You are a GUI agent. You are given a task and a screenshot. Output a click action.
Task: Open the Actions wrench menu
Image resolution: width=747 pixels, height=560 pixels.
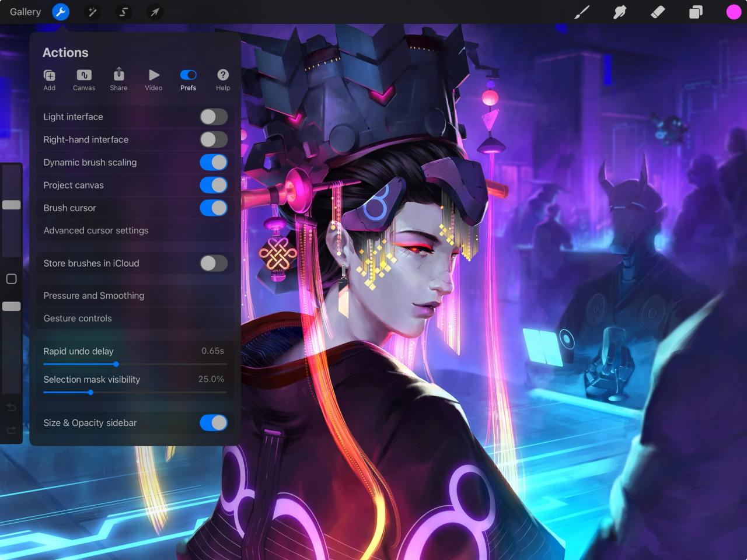point(61,12)
